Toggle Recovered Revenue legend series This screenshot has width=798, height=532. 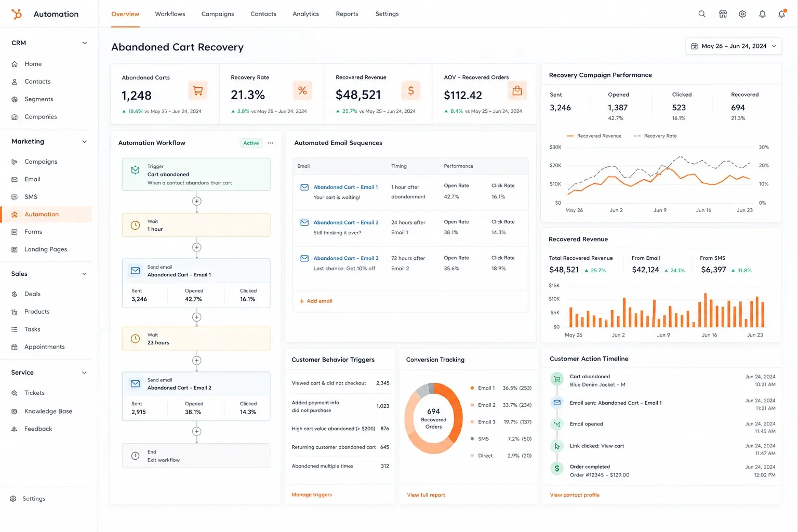594,136
